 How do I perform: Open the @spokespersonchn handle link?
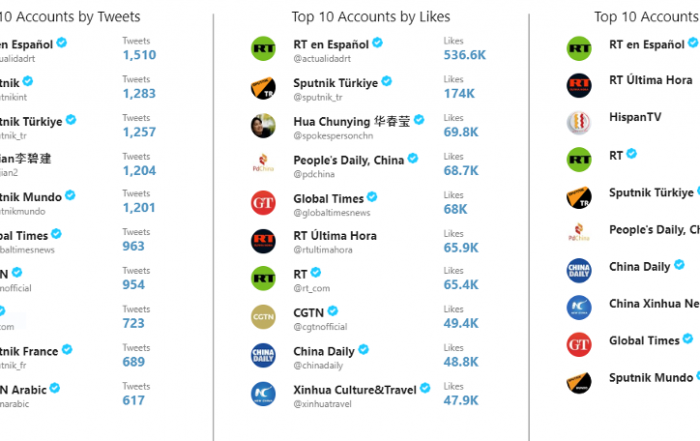point(333,136)
